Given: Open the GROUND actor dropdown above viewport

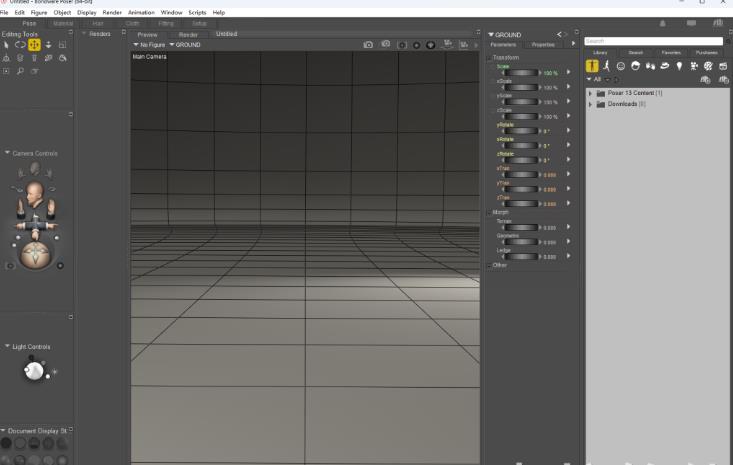Looking at the screenshot, I should 185,45.
